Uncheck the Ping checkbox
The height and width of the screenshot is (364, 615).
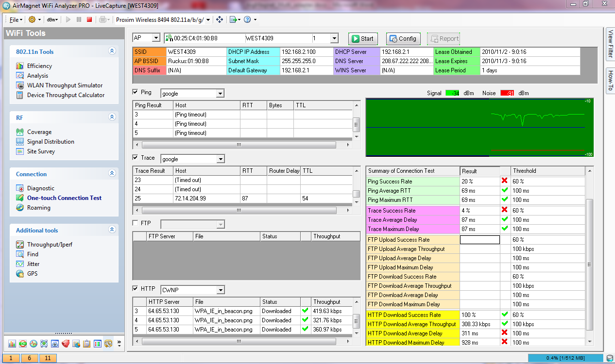point(136,92)
